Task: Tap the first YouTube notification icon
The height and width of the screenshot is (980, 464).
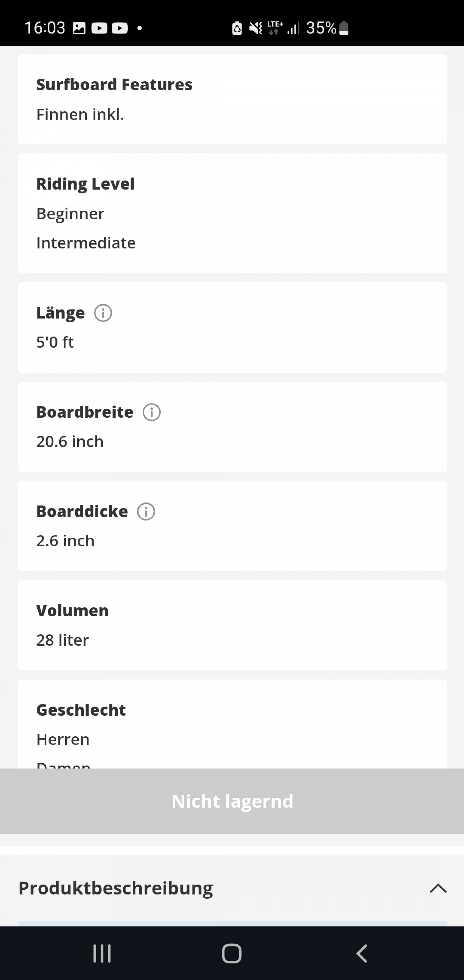Action: (x=99, y=28)
